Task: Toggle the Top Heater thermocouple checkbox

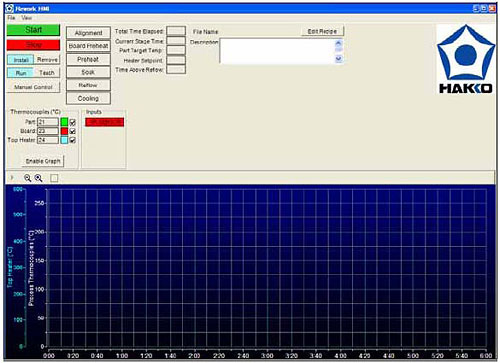Action: point(72,140)
